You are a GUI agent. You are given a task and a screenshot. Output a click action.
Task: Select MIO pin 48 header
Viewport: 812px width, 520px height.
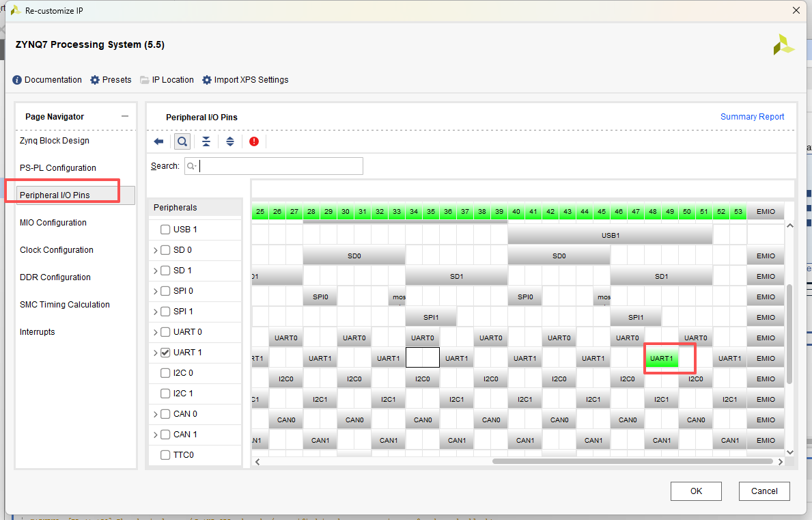pos(652,211)
